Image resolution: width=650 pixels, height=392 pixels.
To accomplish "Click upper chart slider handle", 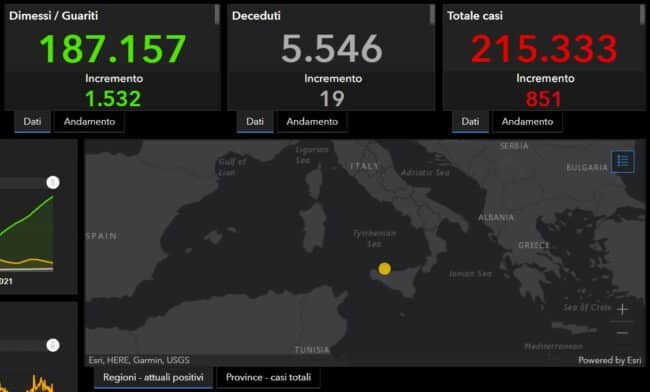I will pyautogui.click(x=53, y=182).
